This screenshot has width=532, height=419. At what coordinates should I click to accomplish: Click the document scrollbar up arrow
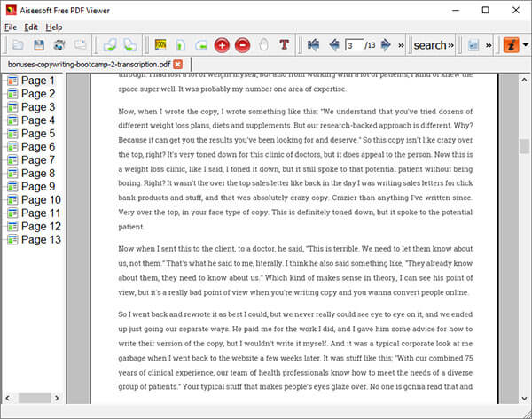524,80
